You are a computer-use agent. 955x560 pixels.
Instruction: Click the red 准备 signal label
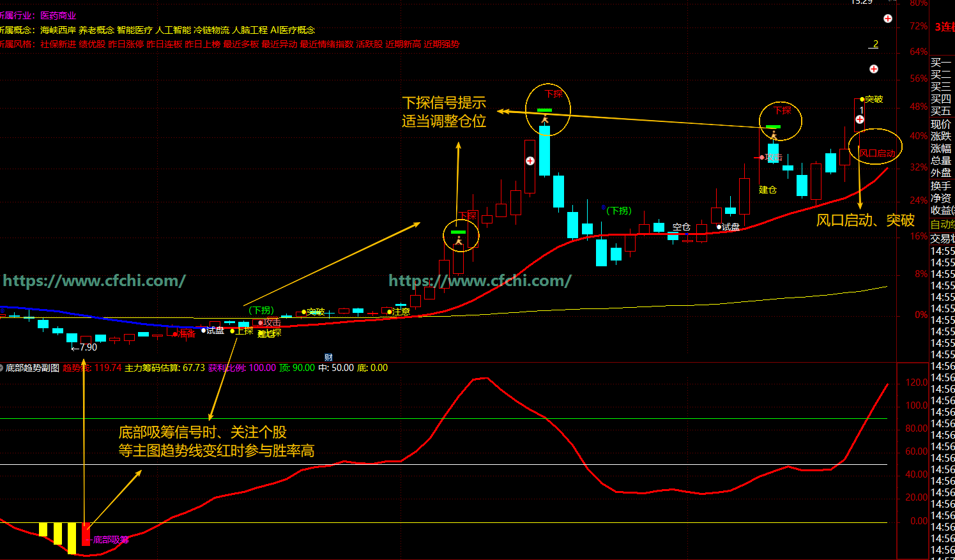(186, 333)
